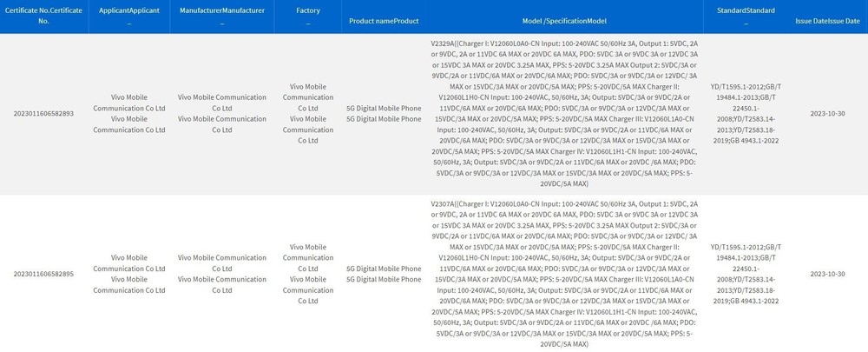Click the 2023-10-30 date in V2329A row
This screenshot has height=352, width=868.
[827, 114]
